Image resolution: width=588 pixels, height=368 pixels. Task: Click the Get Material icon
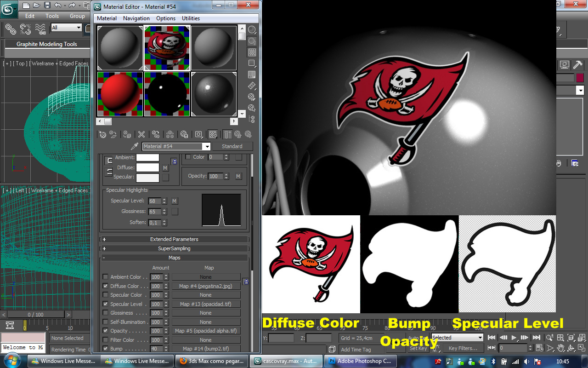(x=102, y=134)
